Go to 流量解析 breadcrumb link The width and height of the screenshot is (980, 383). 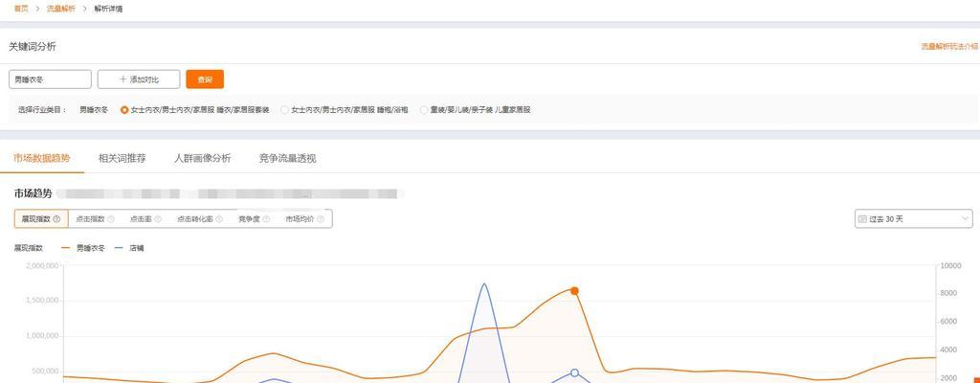[60, 9]
